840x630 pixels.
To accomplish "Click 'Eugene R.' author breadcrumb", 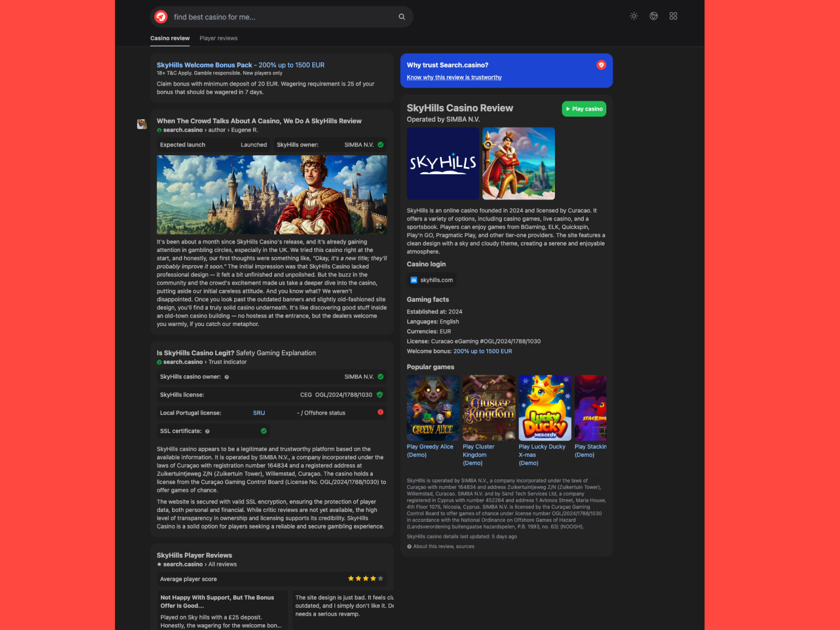I will (245, 130).
